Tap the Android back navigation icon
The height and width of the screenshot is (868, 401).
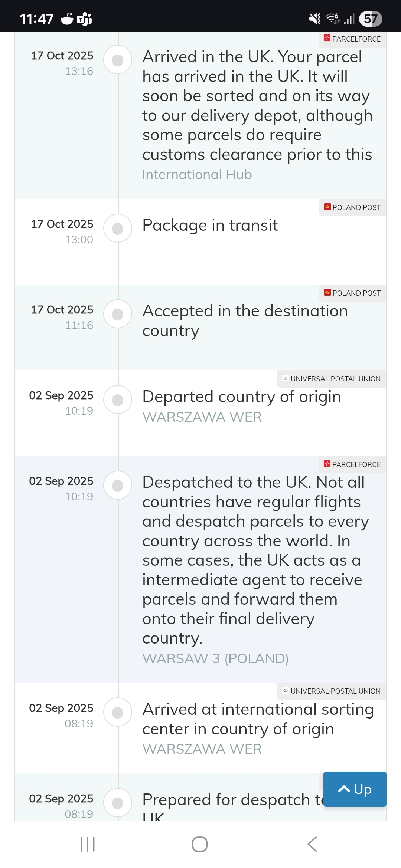312,844
